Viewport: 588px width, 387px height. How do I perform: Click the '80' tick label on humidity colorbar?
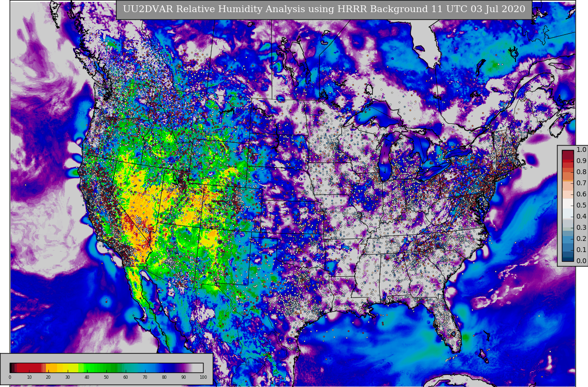(164, 377)
